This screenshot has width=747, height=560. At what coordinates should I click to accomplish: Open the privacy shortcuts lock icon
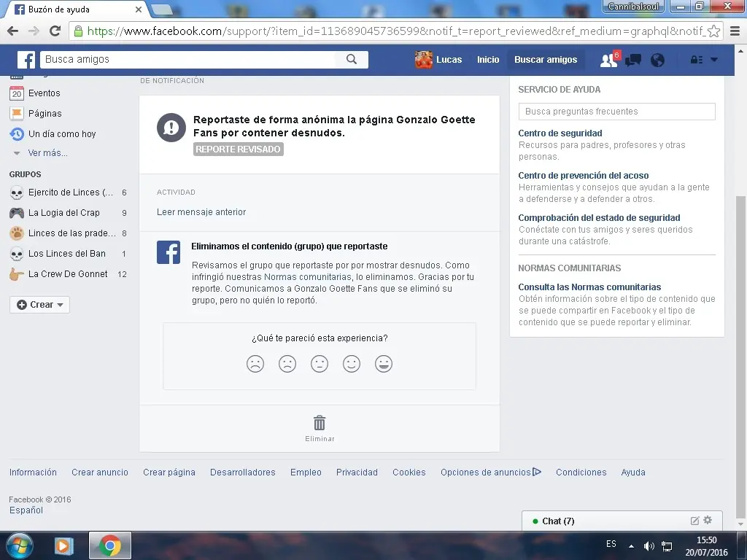[697, 60]
